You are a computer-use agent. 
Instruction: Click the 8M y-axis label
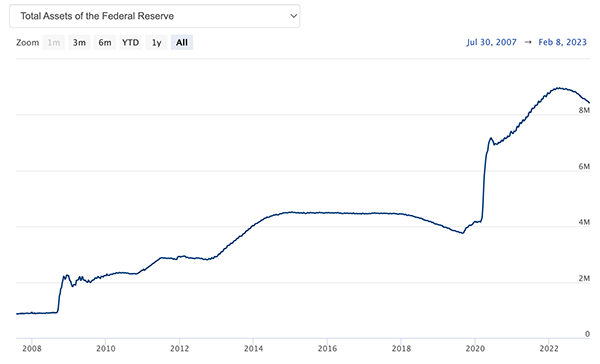584,110
